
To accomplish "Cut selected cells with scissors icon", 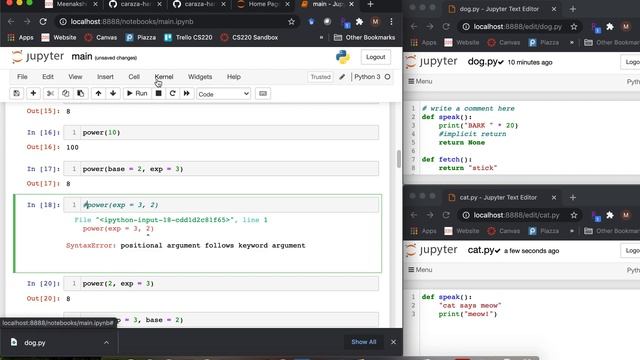I will (50, 93).
